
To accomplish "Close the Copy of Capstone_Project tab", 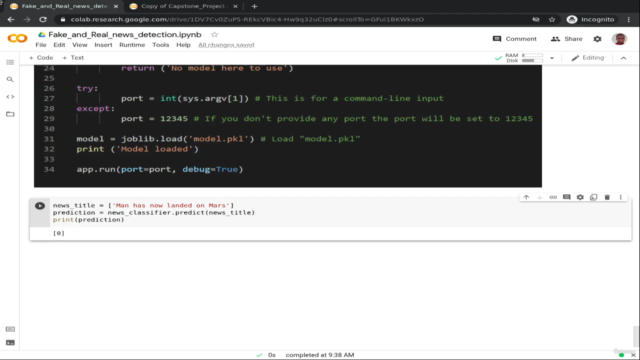I will (x=235, y=6).
